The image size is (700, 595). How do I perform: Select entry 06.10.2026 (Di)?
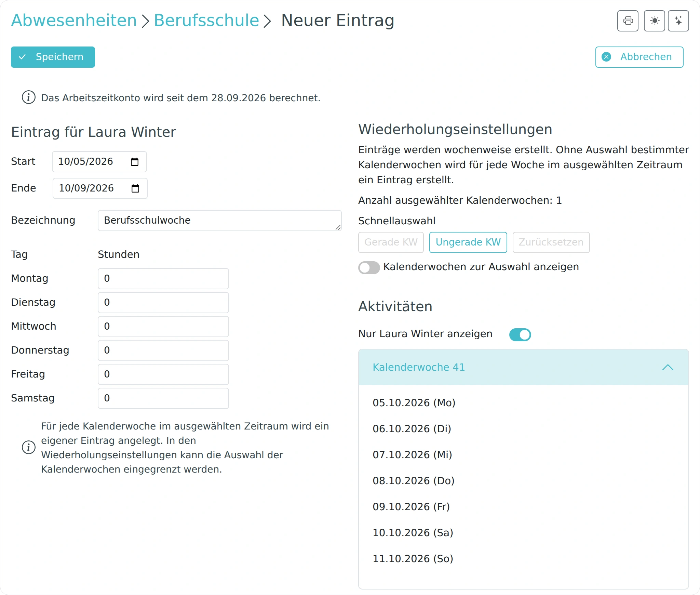tap(412, 429)
